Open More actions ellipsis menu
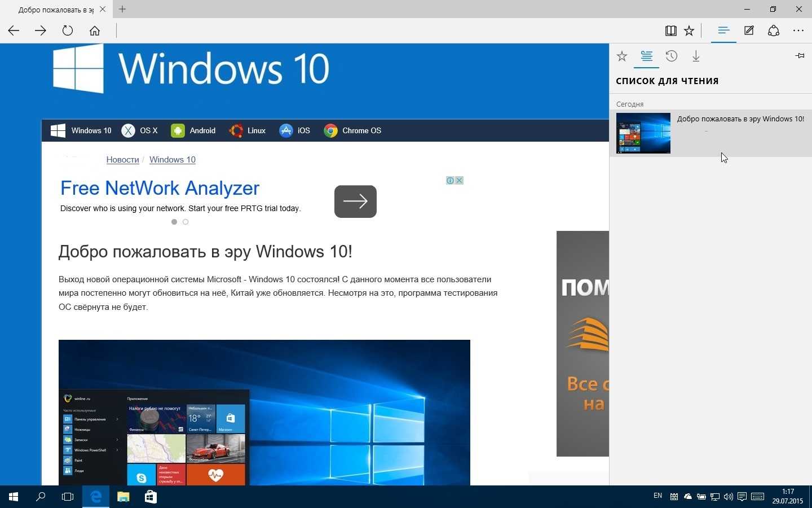 [798, 31]
